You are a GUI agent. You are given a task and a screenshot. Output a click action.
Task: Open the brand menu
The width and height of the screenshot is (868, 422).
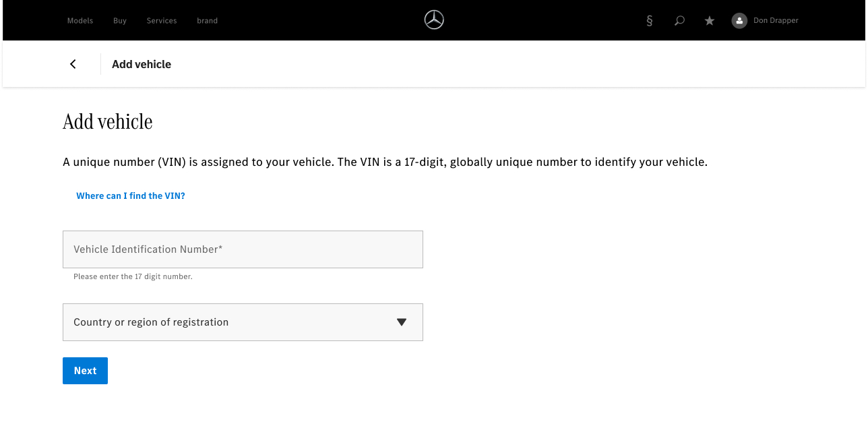point(207,21)
